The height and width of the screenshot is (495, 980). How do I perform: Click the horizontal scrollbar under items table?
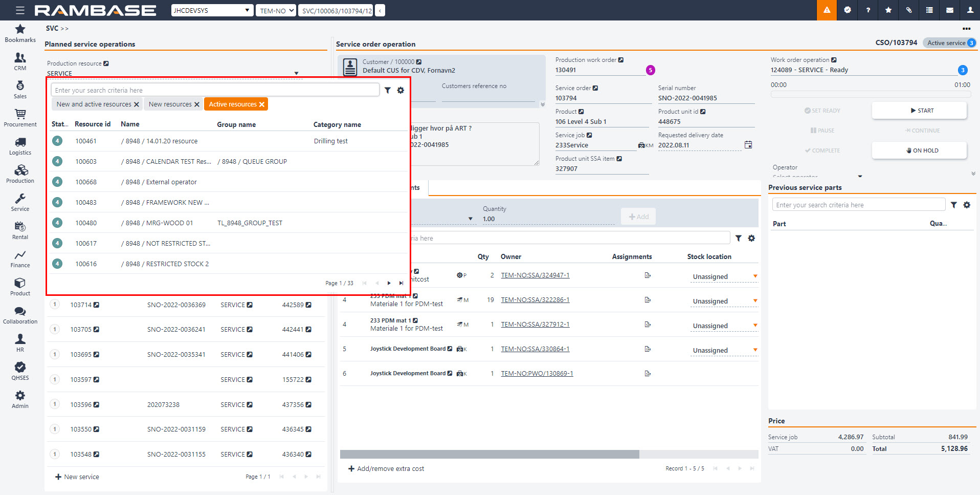tap(489, 455)
